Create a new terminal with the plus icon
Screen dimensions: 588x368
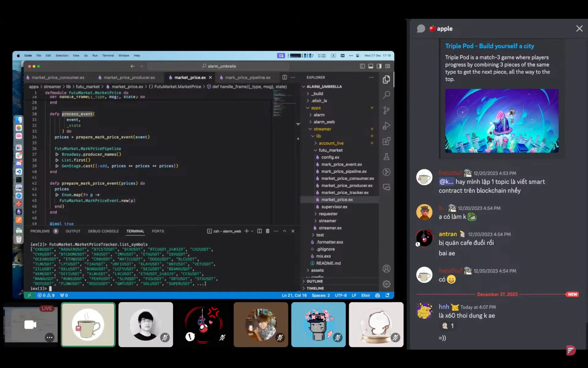247,231
